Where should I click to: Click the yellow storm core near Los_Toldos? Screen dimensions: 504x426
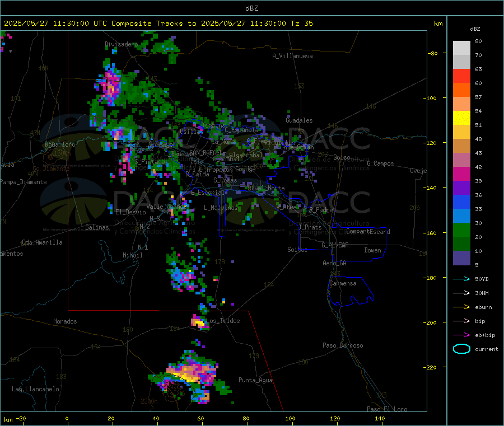point(200,322)
